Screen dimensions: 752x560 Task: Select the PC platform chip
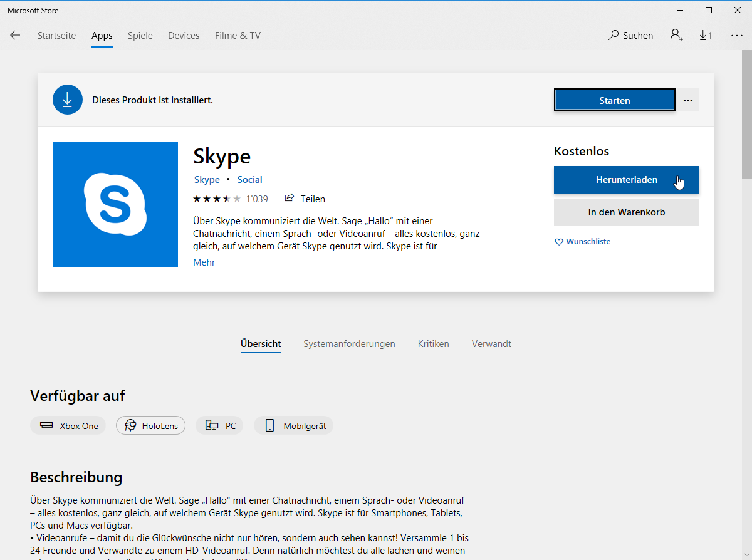tap(219, 426)
